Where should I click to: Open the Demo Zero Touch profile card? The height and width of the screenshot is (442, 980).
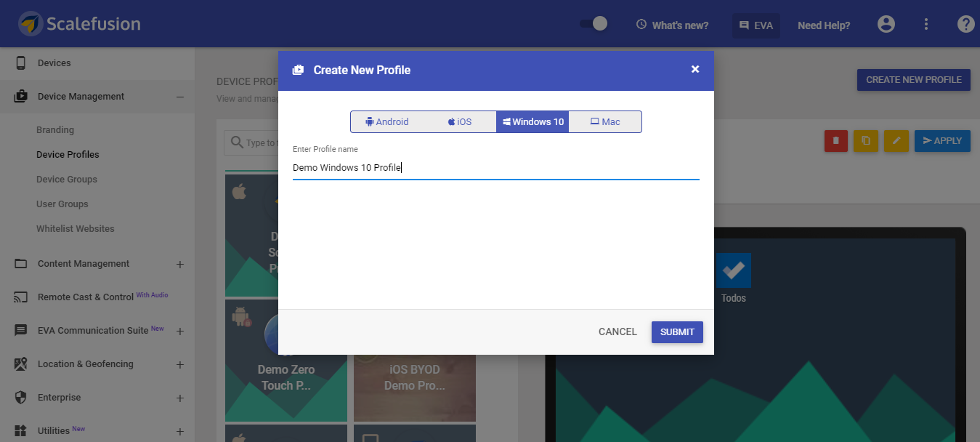tap(286, 361)
